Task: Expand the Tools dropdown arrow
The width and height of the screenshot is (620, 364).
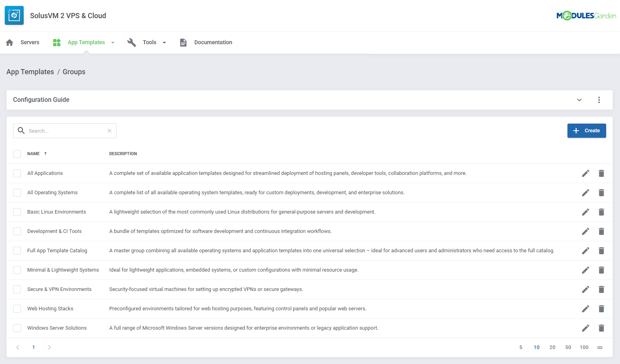Action: coord(164,43)
